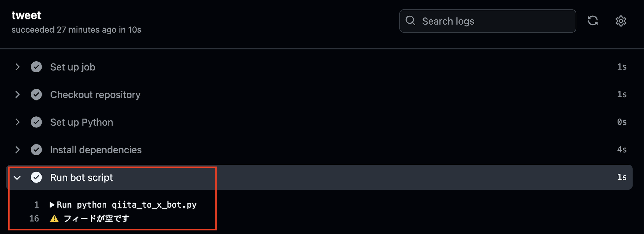The height and width of the screenshot is (234, 644).
Task: Collapse the Run bot script step
Action: [17, 177]
